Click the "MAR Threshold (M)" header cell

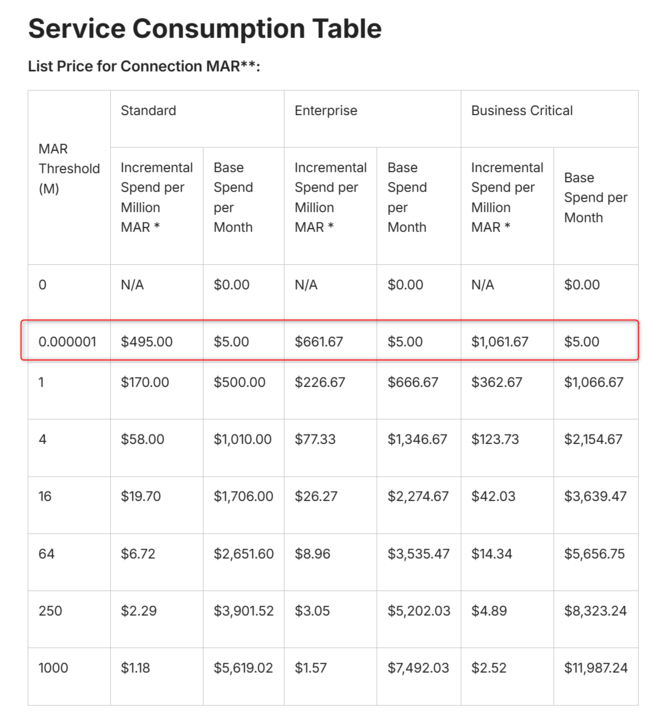coord(69,168)
